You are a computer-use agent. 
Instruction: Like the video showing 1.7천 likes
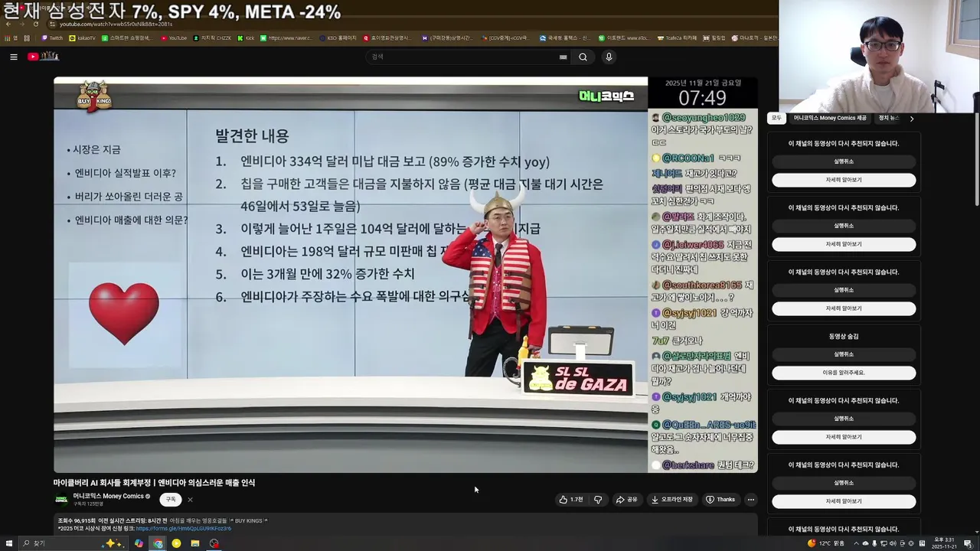coord(571,500)
